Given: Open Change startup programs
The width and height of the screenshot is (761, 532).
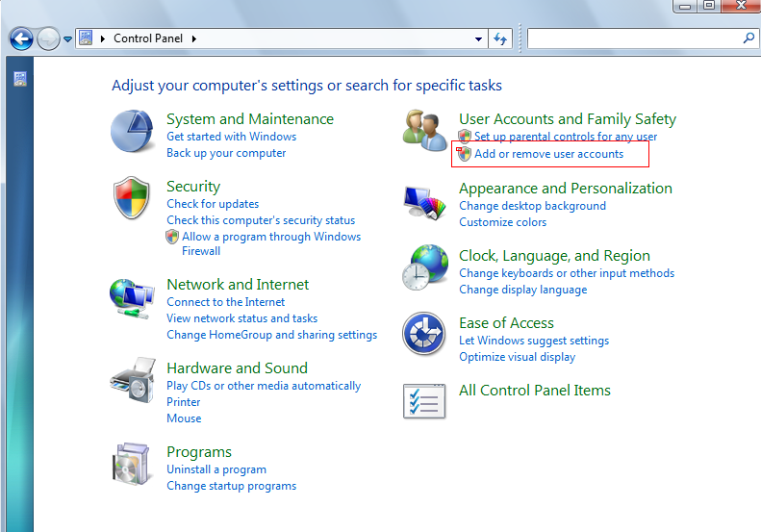Looking at the screenshot, I should pyautogui.click(x=232, y=486).
